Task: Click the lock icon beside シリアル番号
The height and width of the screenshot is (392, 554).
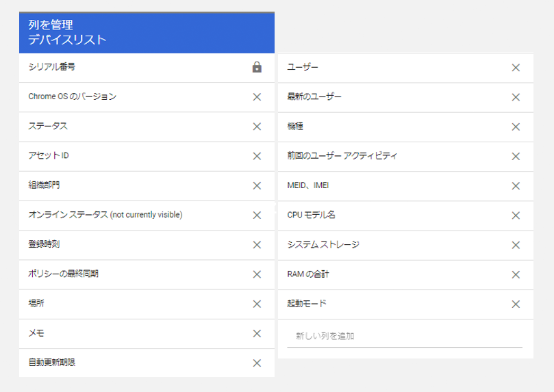Action: click(x=257, y=67)
